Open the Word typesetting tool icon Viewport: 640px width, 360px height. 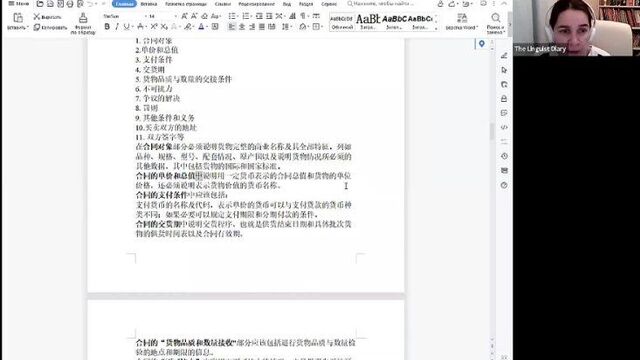click(x=462, y=18)
